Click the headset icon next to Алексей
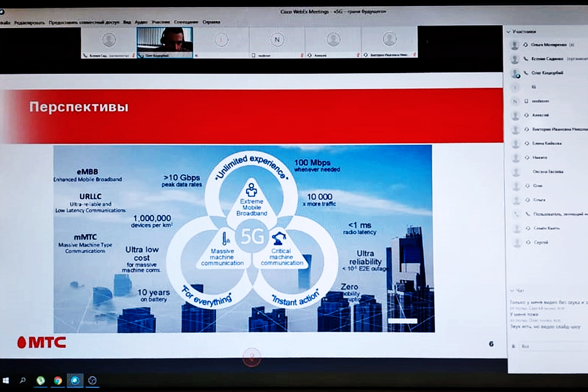Image resolution: width=588 pixels, height=392 pixels. (527, 115)
